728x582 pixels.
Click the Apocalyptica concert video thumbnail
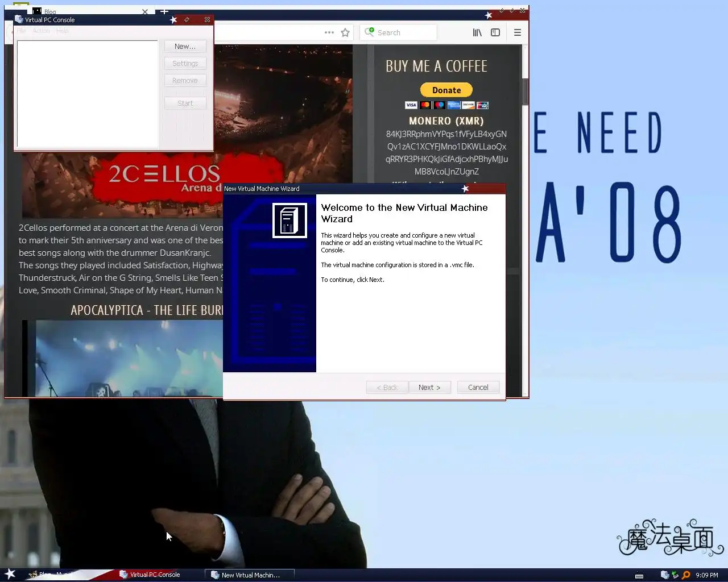pos(123,358)
